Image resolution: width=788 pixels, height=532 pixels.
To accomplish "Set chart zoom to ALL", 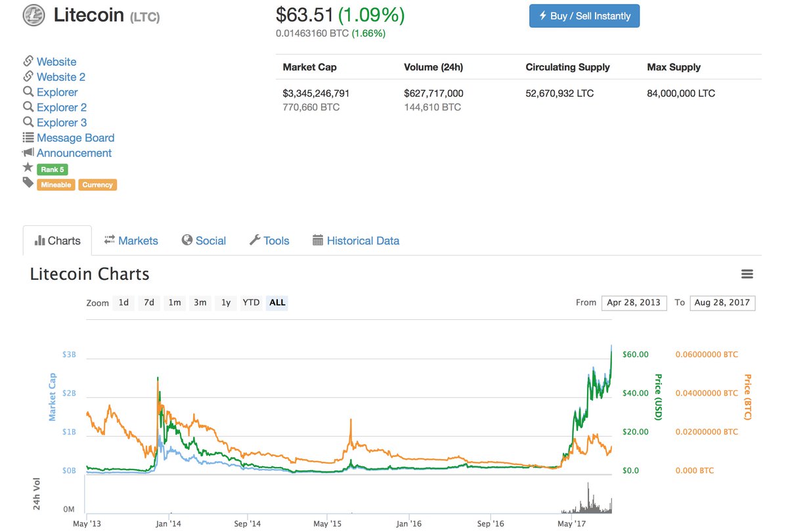I will pos(278,303).
